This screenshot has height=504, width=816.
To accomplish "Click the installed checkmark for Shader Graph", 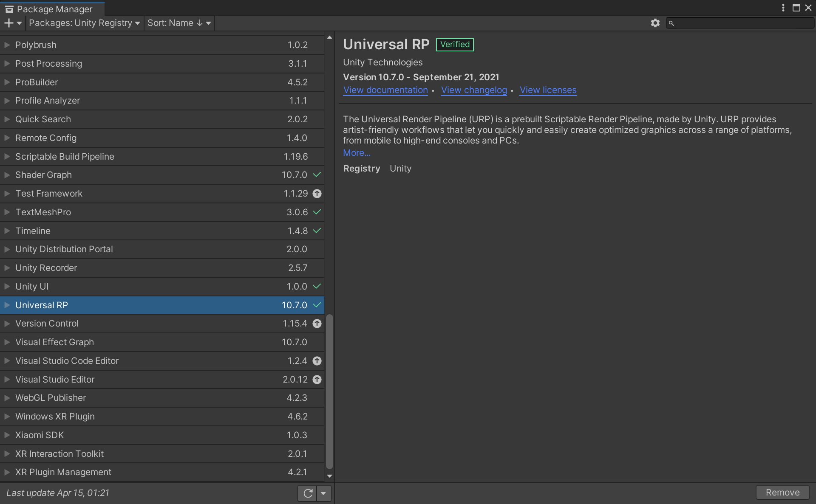I will click(317, 175).
